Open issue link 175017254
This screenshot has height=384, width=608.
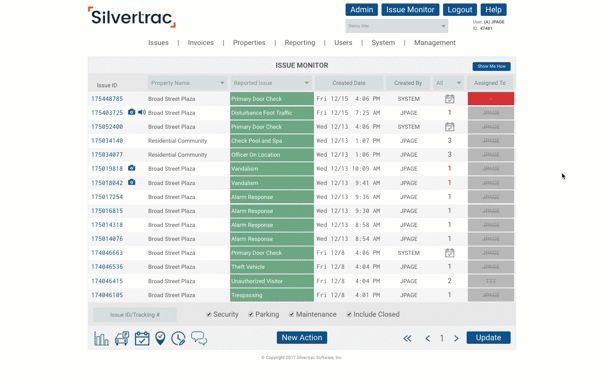(107, 197)
